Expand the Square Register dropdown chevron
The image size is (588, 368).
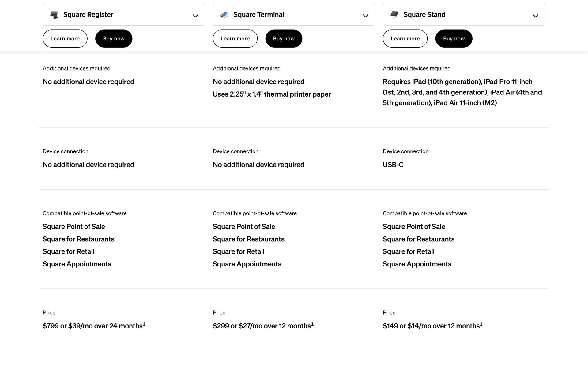(x=195, y=16)
